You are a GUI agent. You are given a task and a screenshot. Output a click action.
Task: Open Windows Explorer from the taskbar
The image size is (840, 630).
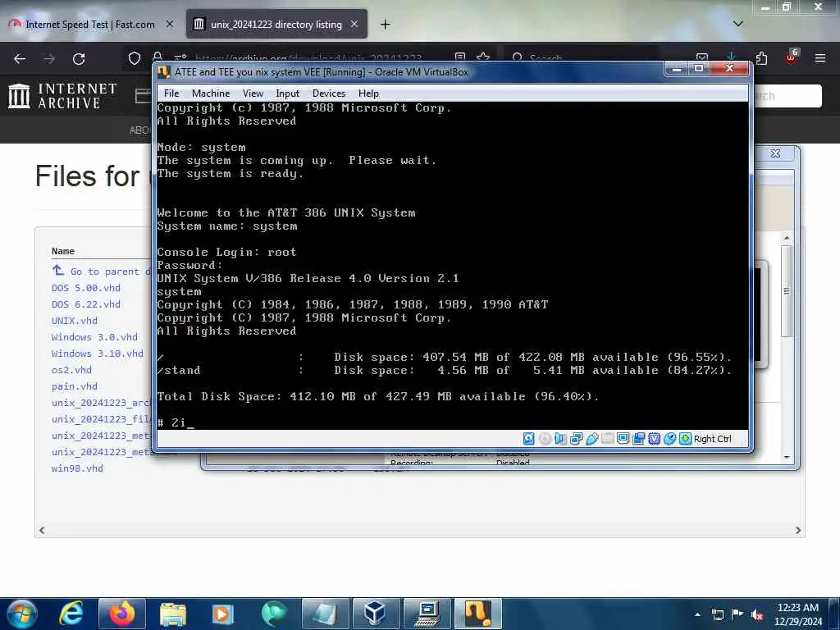click(173, 614)
